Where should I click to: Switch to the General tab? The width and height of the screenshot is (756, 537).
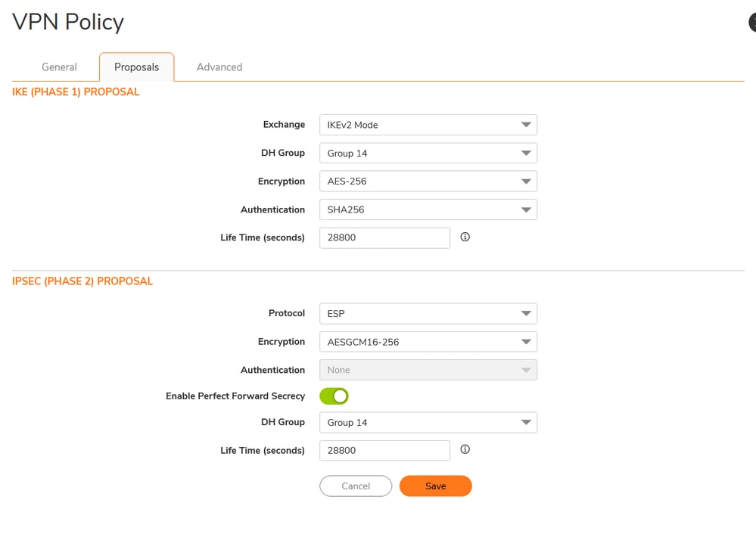click(x=59, y=67)
